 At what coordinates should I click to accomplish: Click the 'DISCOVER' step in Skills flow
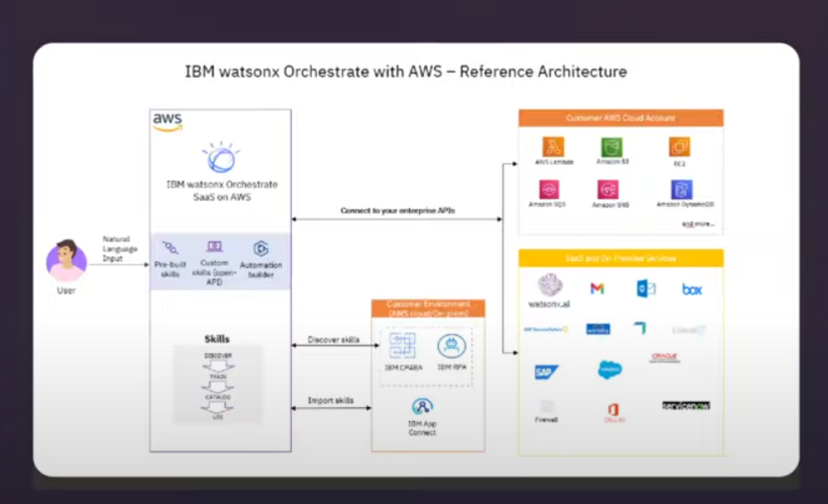point(218,356)
